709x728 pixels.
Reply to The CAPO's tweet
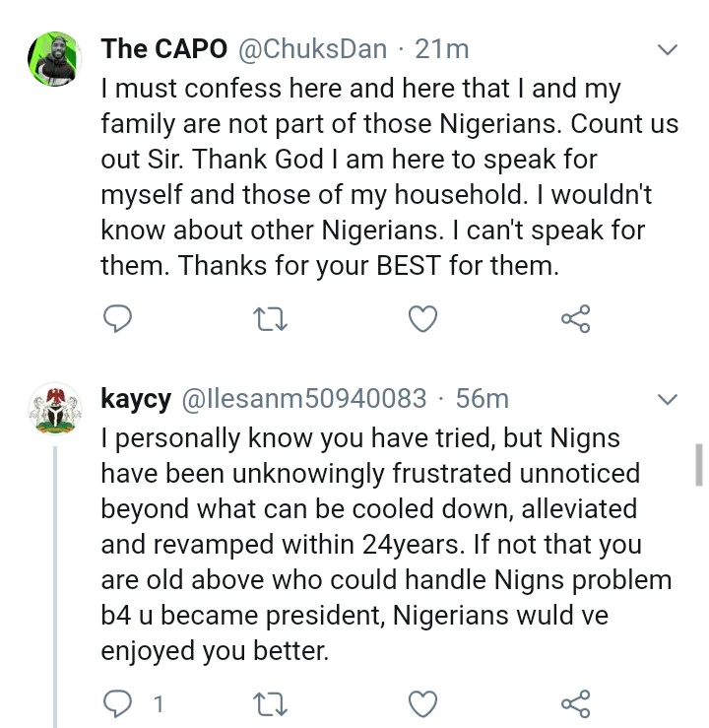coord(117,318)
